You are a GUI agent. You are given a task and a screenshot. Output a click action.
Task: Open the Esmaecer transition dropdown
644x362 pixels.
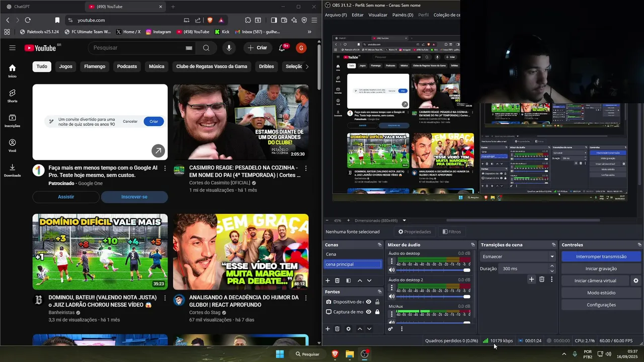pos(518,256)
